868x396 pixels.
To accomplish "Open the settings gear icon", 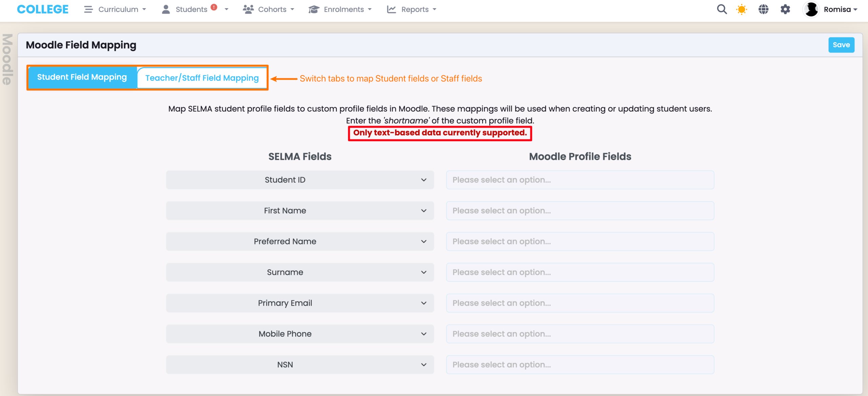I will [x=785, y=9].
